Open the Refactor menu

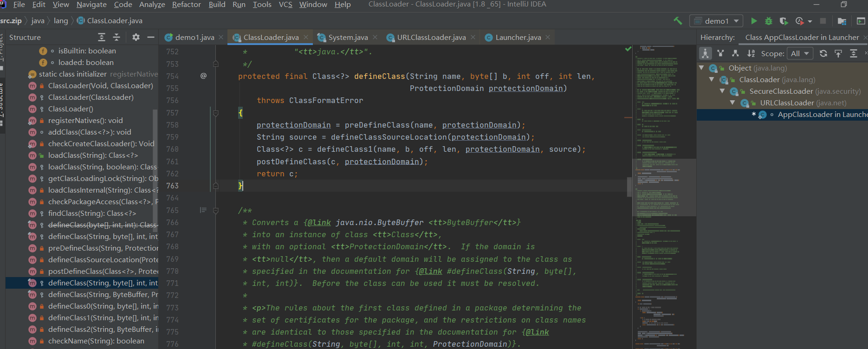coord(187,5)
